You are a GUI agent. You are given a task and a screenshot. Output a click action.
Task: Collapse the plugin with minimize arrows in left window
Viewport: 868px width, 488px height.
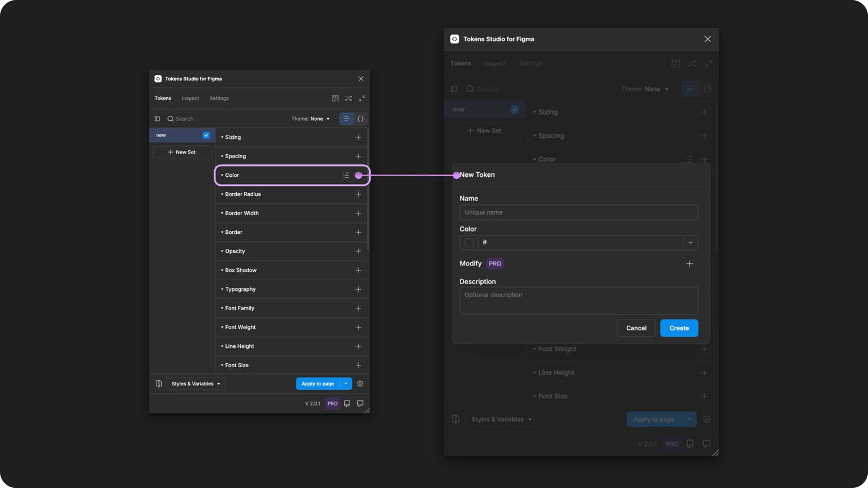coord(362,98)
